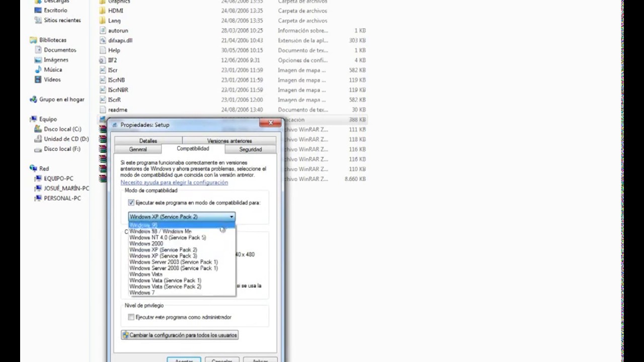Screen dimensions: 644x362
Task: Select the readme document icon
Action: pos(103,110)
